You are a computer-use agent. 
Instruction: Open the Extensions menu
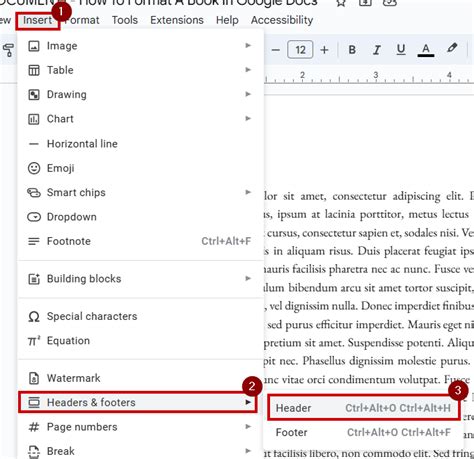pos(177,20)
